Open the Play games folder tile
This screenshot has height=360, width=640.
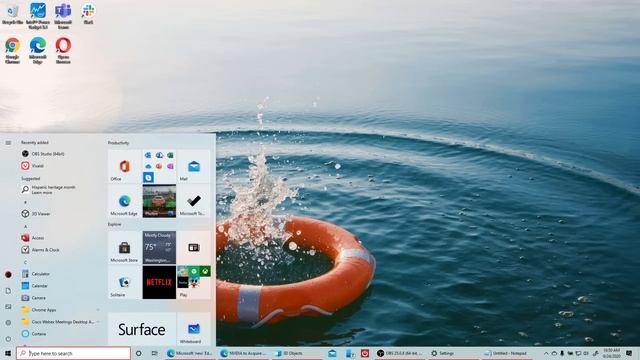pyautogui.click(x=194, y=282)
